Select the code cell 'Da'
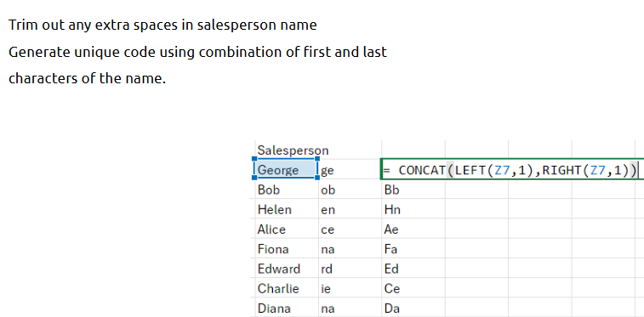 tap(413, 308)
